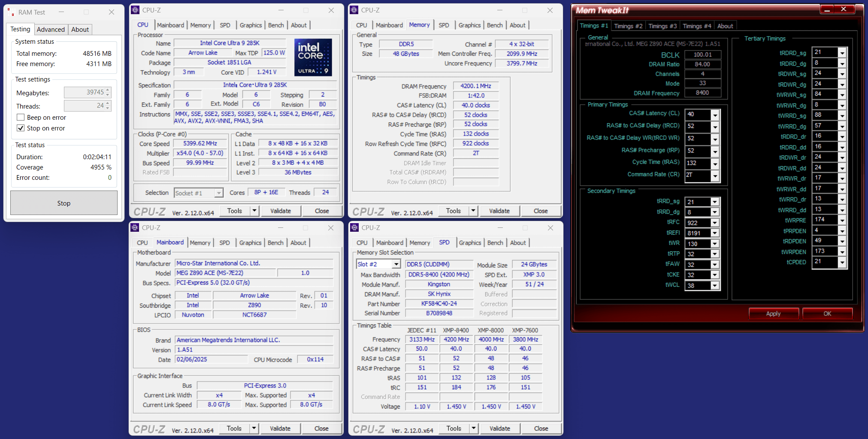
Task: Click Tools button in the Mainboard CPU-Z window
Action: coord(234,428)
